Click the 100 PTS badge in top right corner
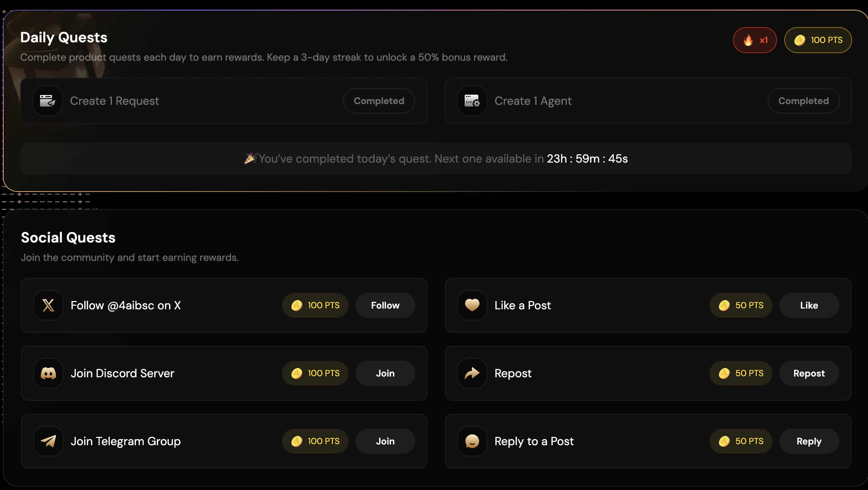 coord(818,40)
